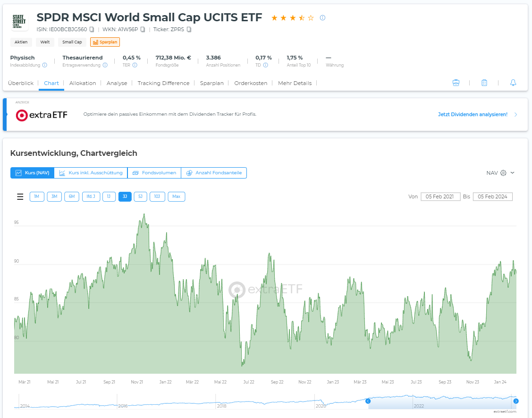Select the Max time range
Viewport: 532px width, 418px height.
click(177, 196)
